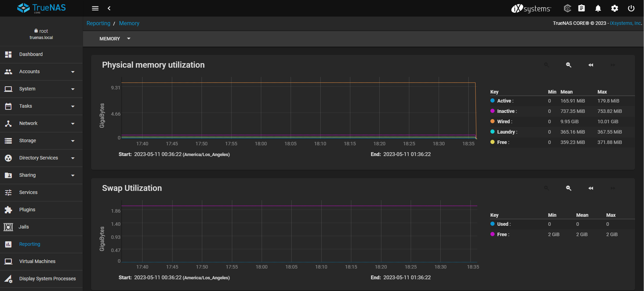Click the Laundry legend color dot
Image resolution: width=644 pixels, height=291 pixels.
tap(492, 132)
